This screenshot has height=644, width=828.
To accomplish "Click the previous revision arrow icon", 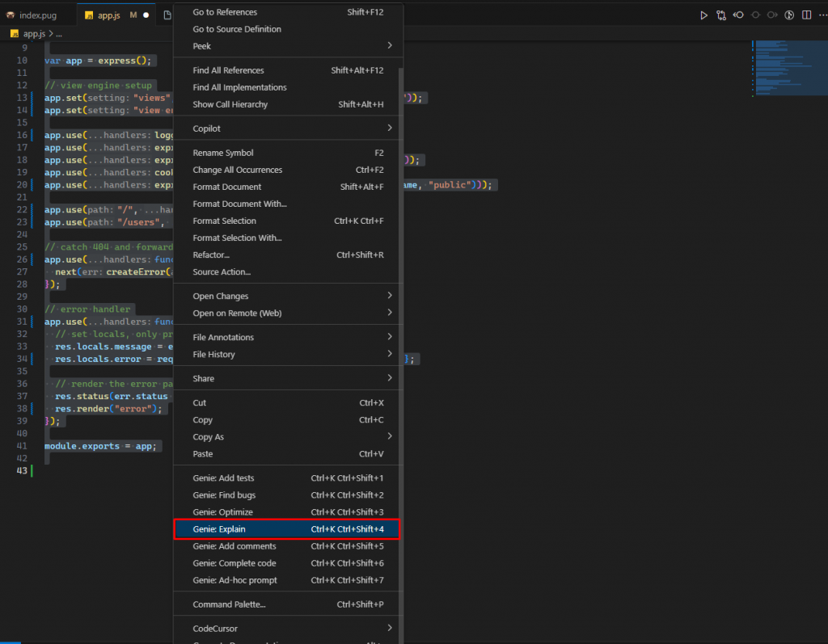I will click(738, 15).
